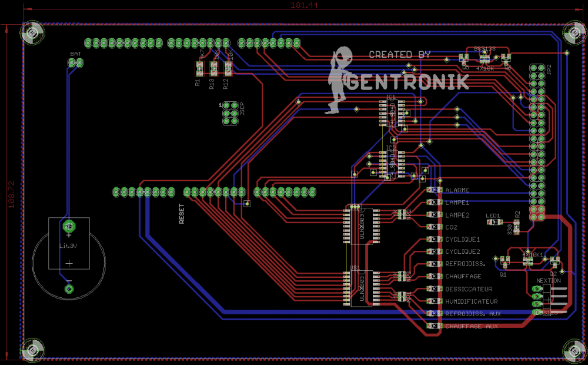The image size is (588, 365).
Task: Click the JP2 header label
Action: point(549,69)
